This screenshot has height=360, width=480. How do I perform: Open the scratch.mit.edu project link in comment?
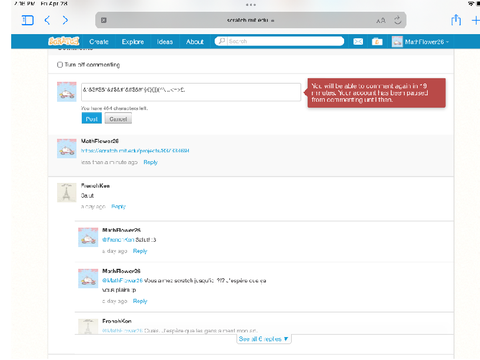pos(135,151)
